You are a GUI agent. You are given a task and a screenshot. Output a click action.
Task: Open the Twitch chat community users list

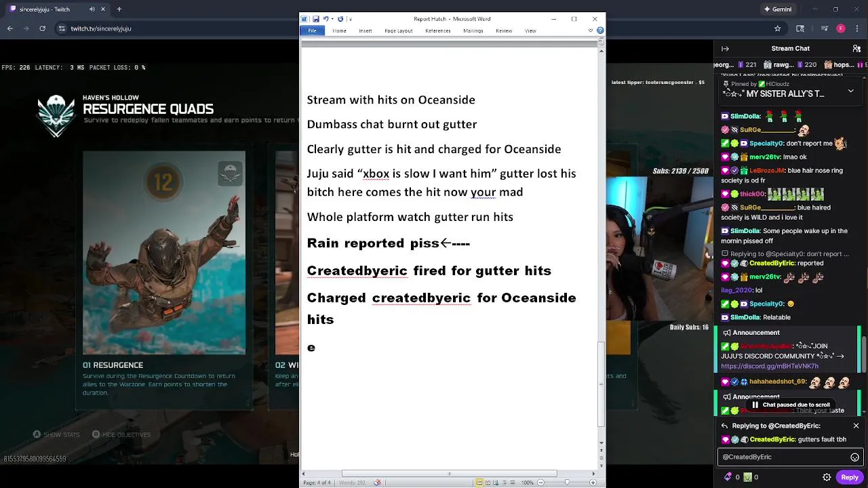pyautogui.click(x=855, y=49)
